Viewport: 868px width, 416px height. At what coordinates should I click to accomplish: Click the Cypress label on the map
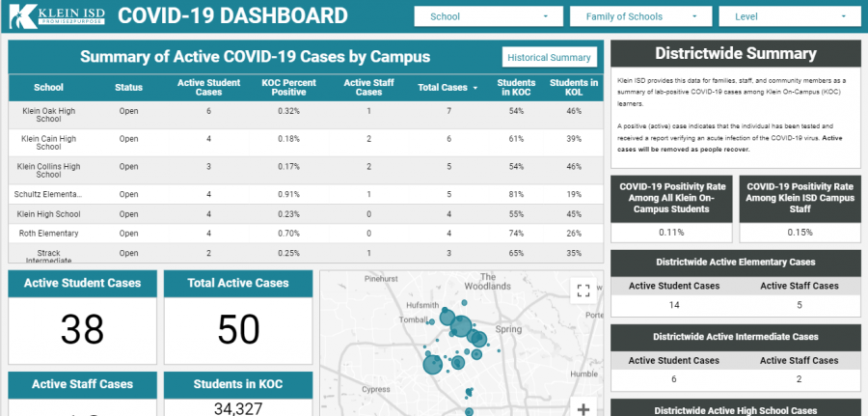tap(376, 389)
